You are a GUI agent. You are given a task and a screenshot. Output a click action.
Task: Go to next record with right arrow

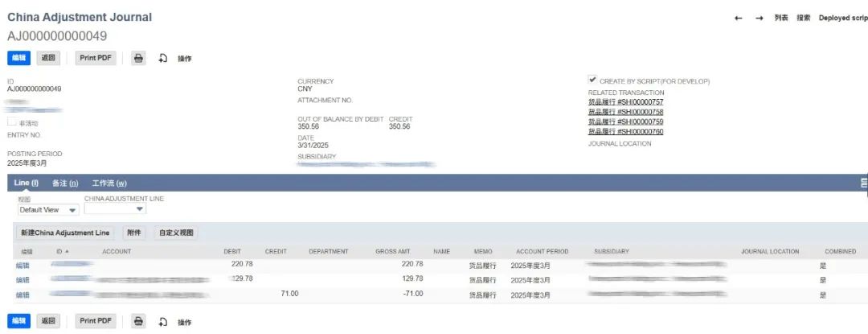click(759, 19)
